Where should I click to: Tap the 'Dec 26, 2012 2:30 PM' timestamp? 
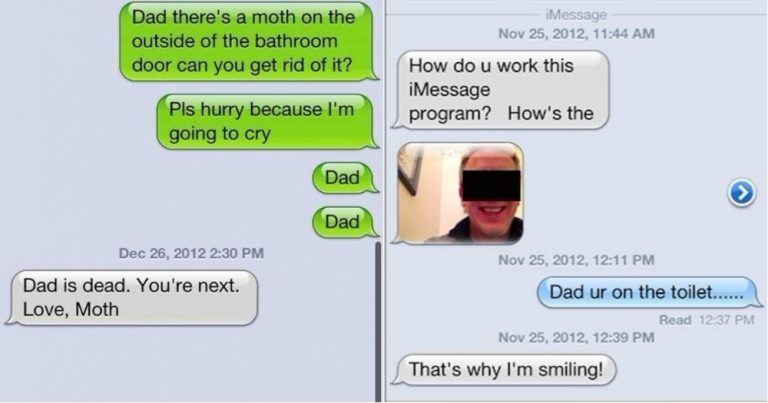pos(191,253)
